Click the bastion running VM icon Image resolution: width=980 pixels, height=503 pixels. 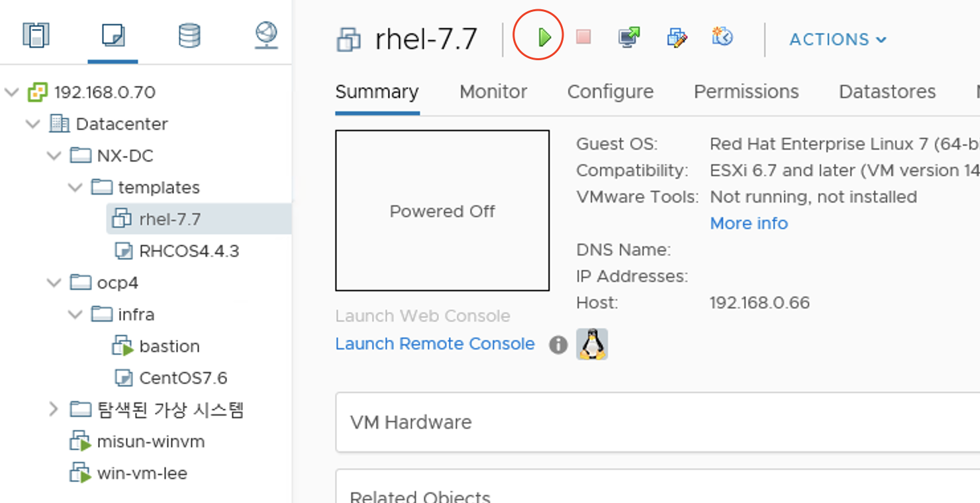coord(123,346)
